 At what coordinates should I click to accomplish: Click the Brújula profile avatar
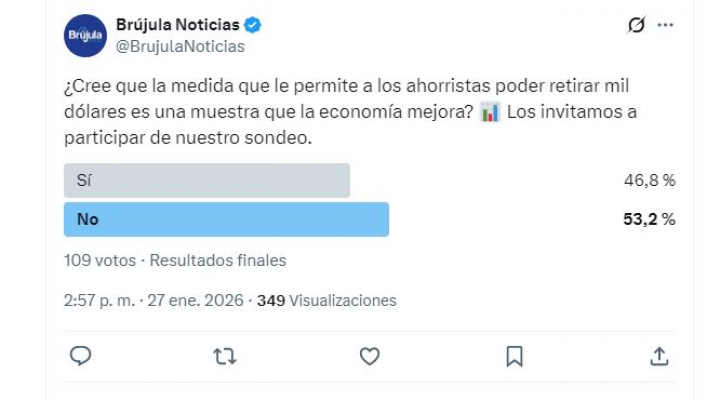click(x=84, y=36)
